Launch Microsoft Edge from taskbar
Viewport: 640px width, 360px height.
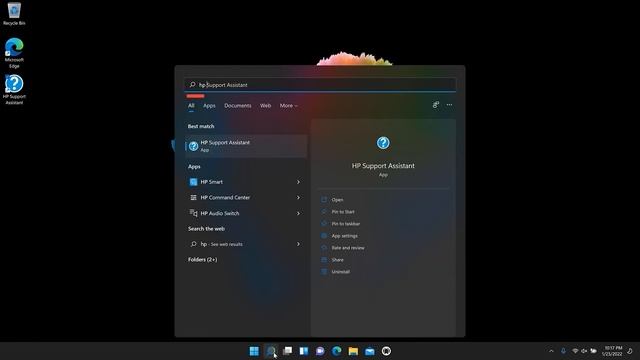pos(337,351)
